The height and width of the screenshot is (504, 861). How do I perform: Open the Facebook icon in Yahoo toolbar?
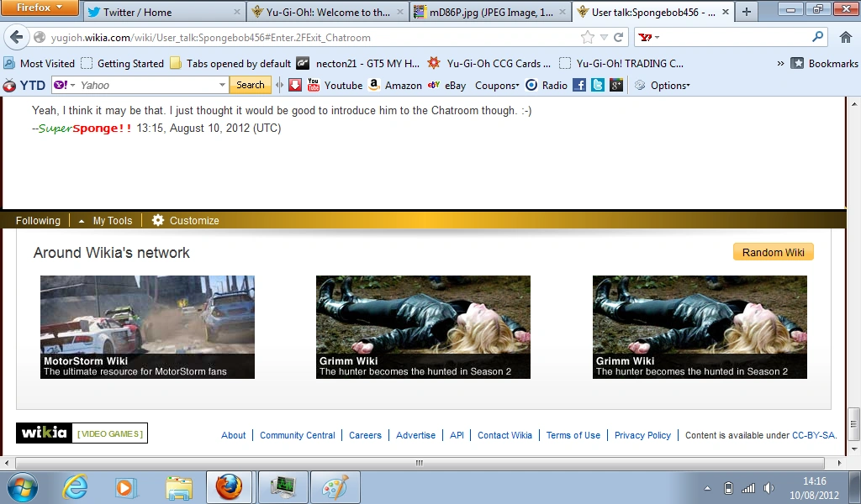click(579, 85)
